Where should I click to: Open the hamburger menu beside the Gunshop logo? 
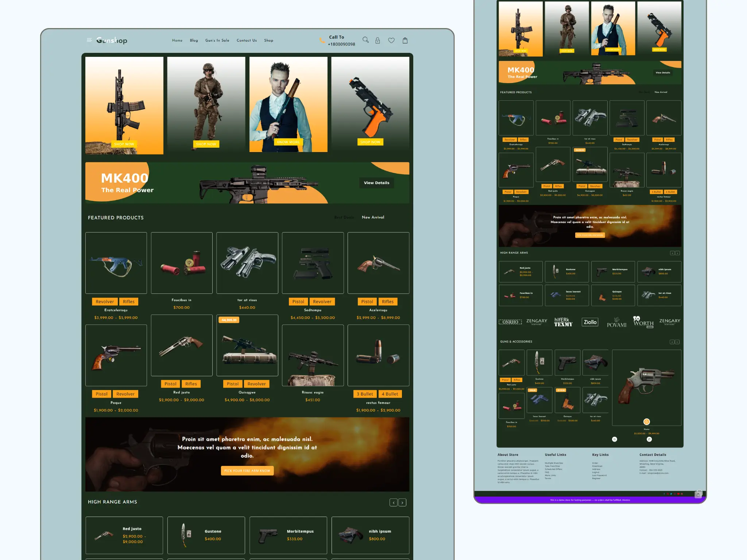click(x=89, y=40)
